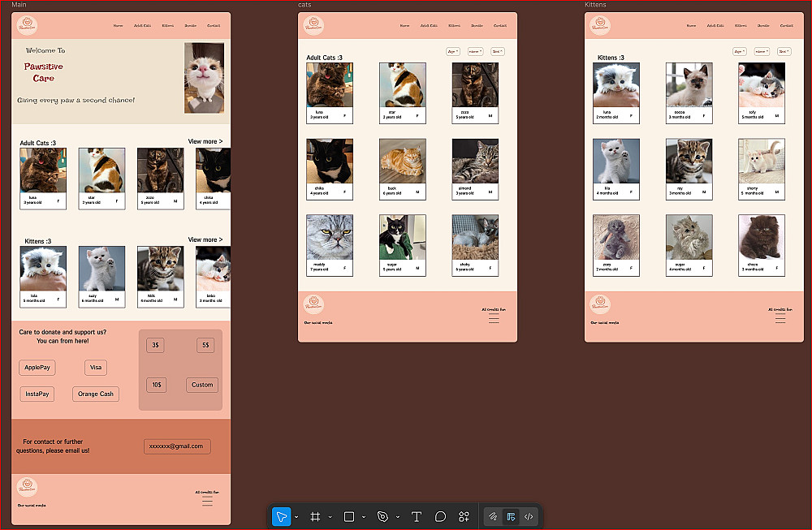The width and height of the screenshot is (812, 530).
Task: Open the shape tools dropdown arrow
Action: click(x=364, y=517)
